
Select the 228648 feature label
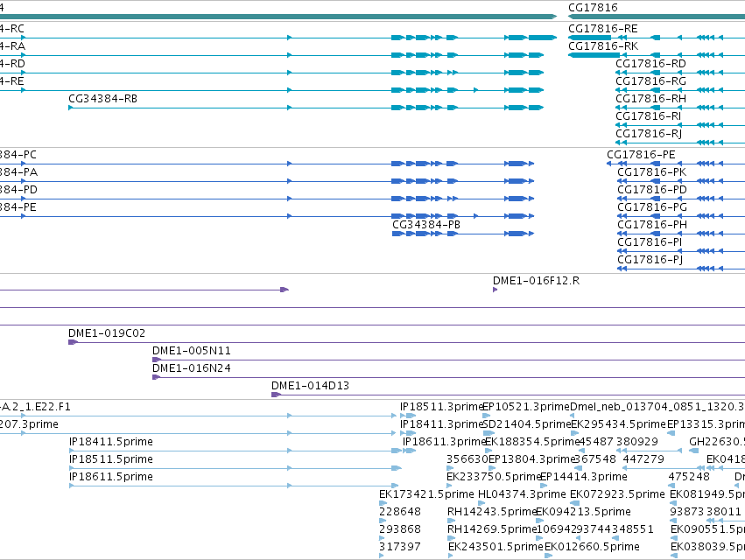[x=399, y=512]
